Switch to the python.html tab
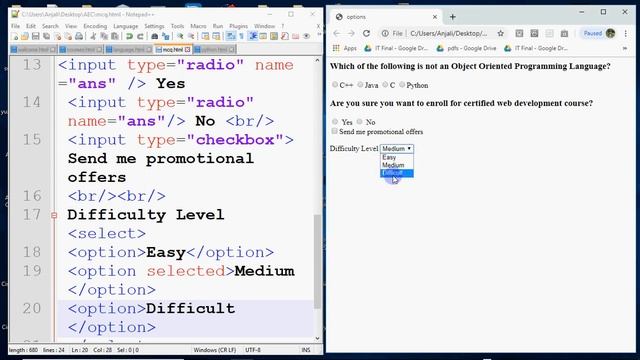 (214, 49)
